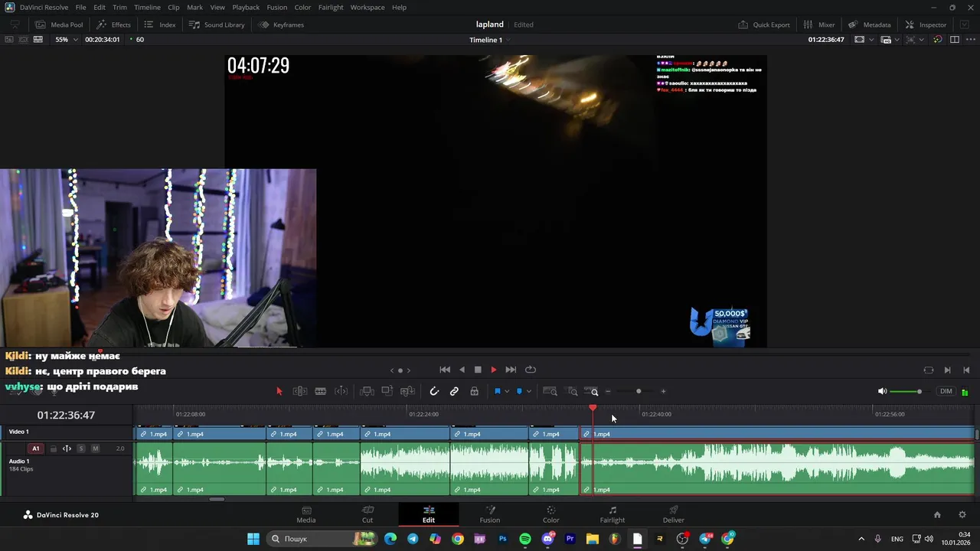Click the timeline timecode 01:22:36:47 field

pyautogui.click(x=66, y=415)
